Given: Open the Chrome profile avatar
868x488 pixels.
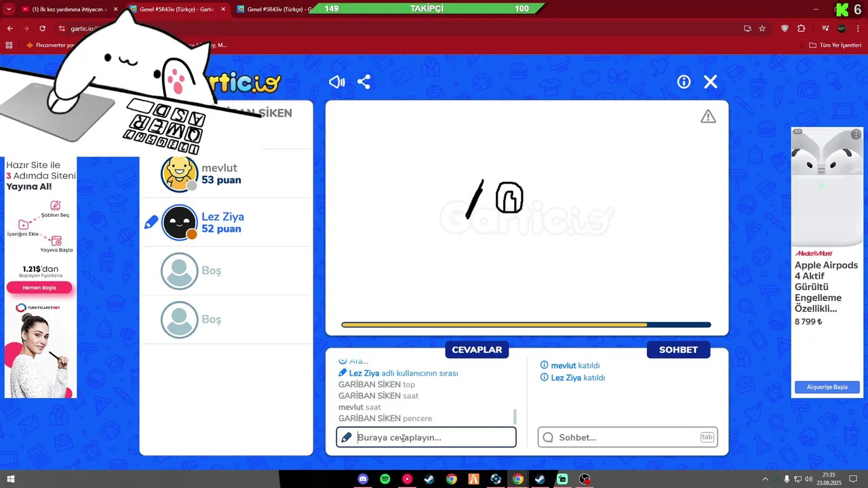Looking at the screenshot, I should [842, 28].
